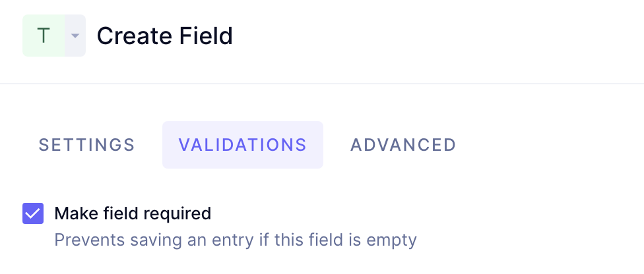Go to field Settings
The image size is (644, 274).
87,145
